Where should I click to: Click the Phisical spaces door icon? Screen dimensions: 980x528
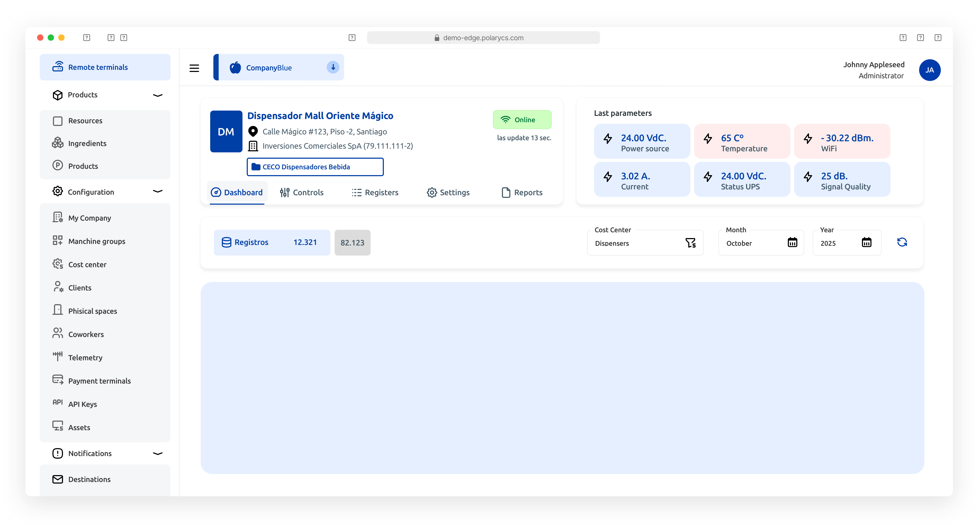pos(57,310)
